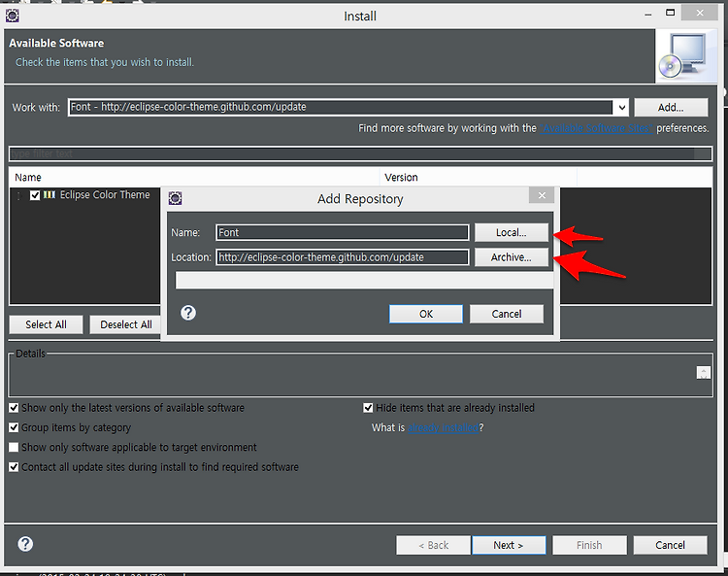Open the Available Software Sites link
This screenshot has height=576, width=728.
(597, 128)
